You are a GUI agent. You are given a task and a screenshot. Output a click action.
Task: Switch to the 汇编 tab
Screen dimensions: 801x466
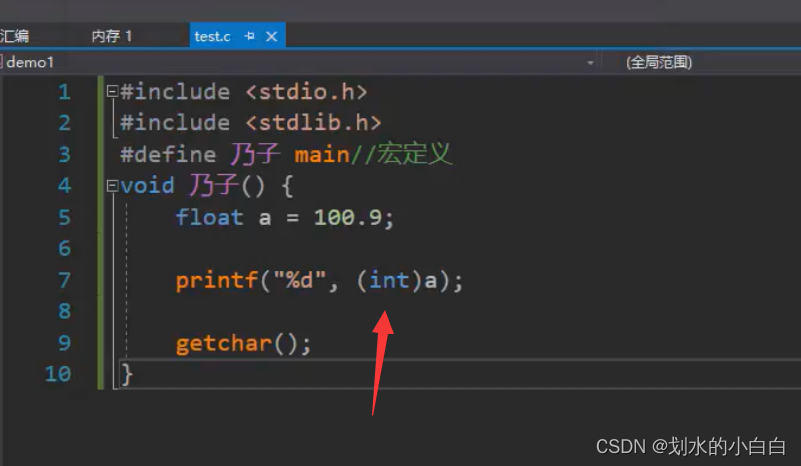pos(14,36)
